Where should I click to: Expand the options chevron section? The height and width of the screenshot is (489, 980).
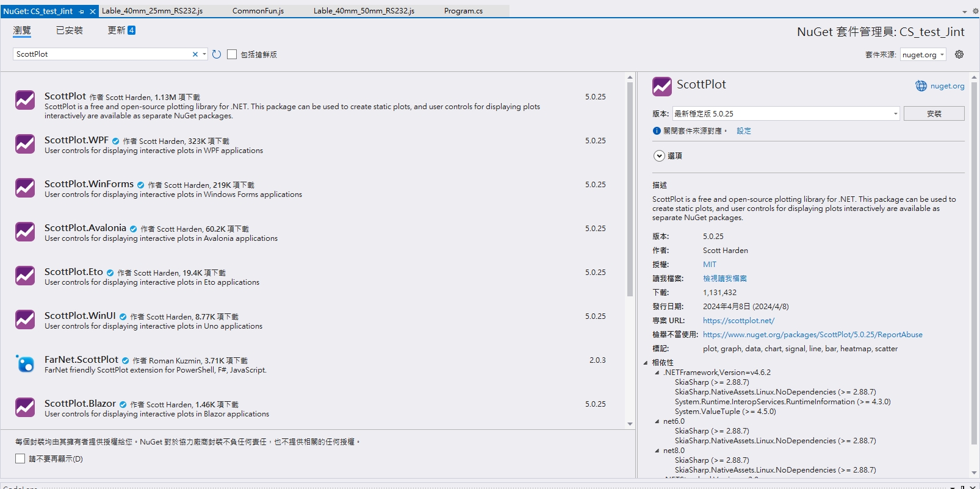point(659,155)
